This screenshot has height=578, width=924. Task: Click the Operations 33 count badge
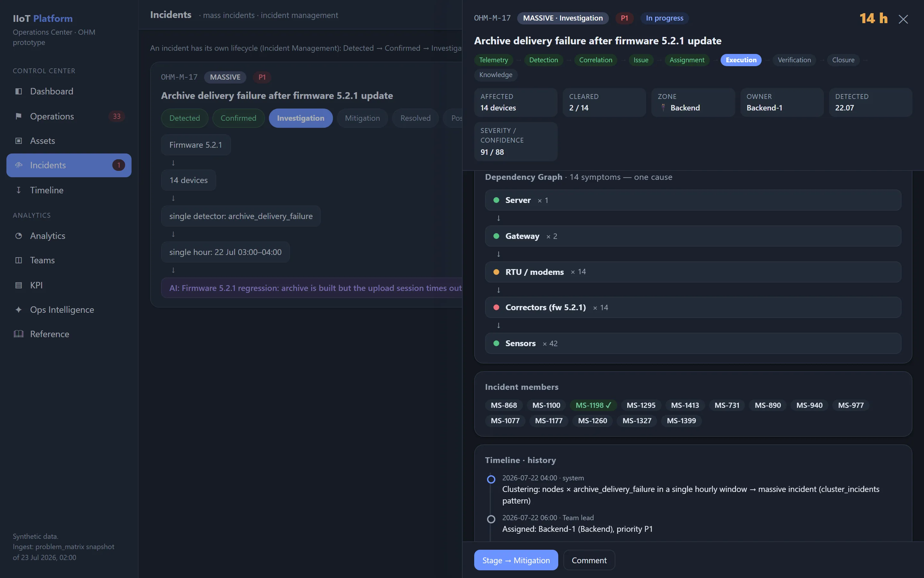tap(117, 116)
